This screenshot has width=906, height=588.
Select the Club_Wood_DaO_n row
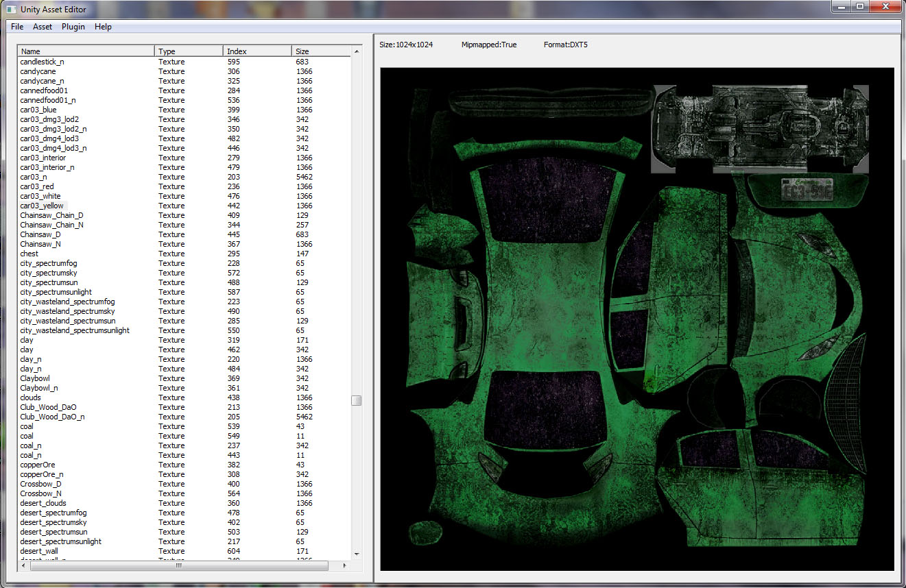(x=184, y=417)
